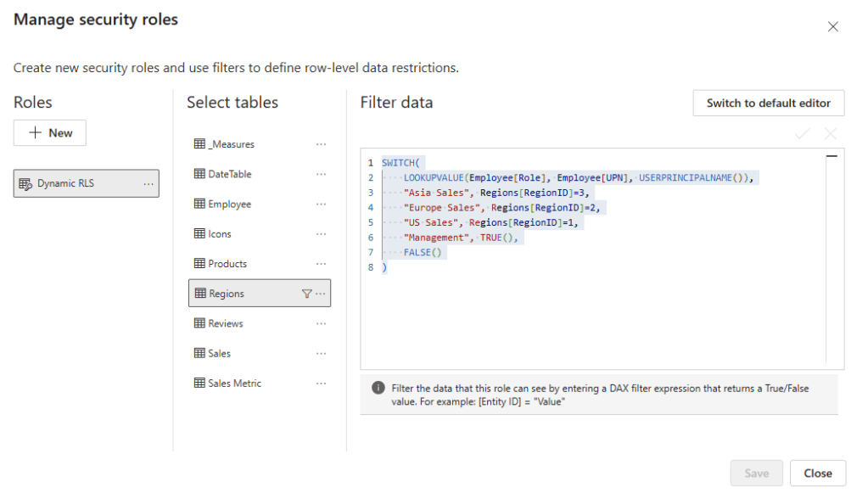
Task: Click Switch to default editor button
Action: coord(768,103)
